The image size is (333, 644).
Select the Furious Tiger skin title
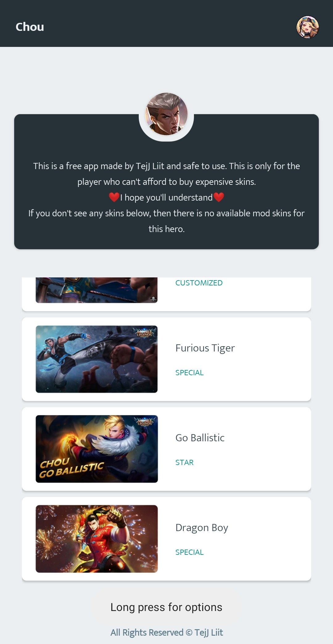pos(205,348)
